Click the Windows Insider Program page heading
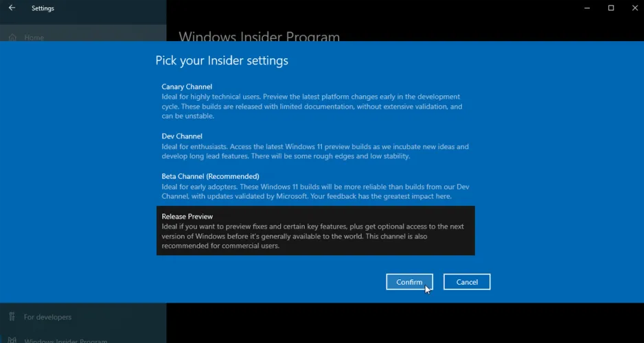 [259, 36]
